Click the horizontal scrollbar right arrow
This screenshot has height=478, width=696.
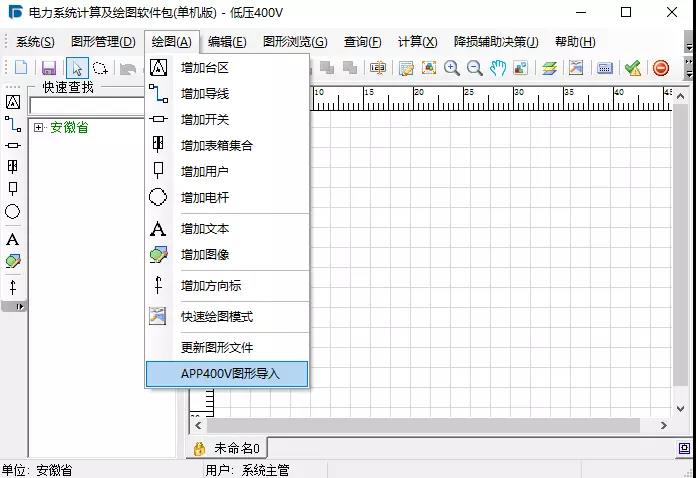click(x=665, y=425)
